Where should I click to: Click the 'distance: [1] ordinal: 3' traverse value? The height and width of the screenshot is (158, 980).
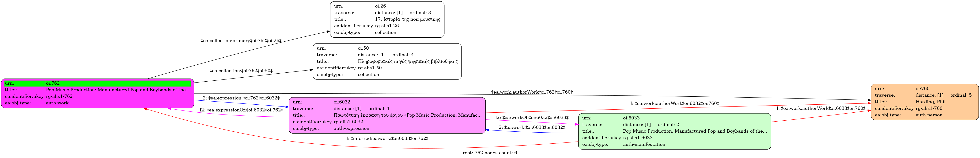click(403, 13)
